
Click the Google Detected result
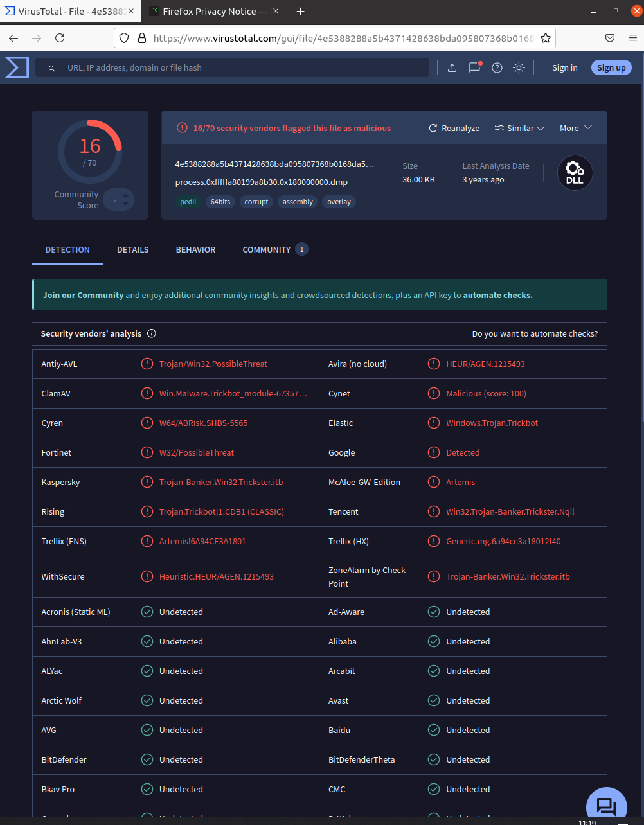click(x=463, y=452)
